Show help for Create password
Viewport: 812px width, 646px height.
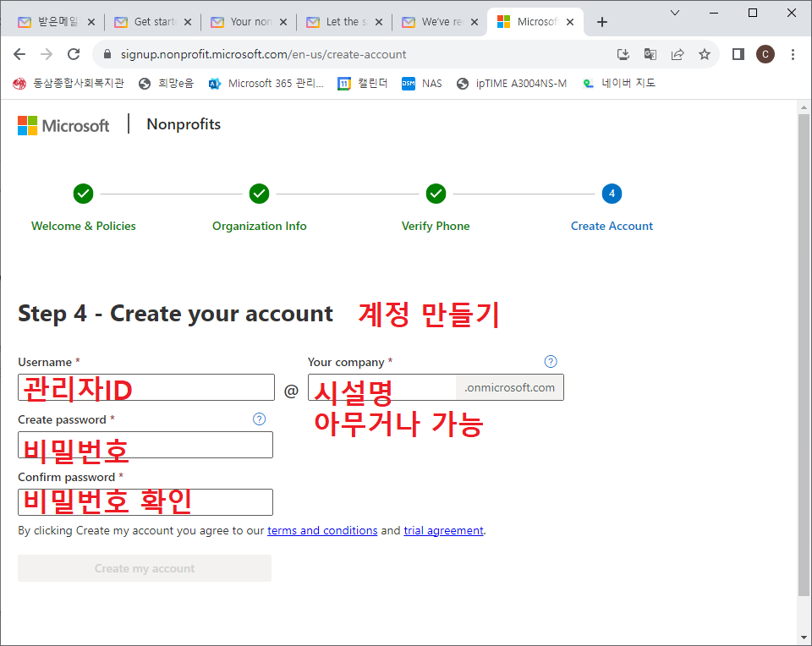tap(260, 419)
